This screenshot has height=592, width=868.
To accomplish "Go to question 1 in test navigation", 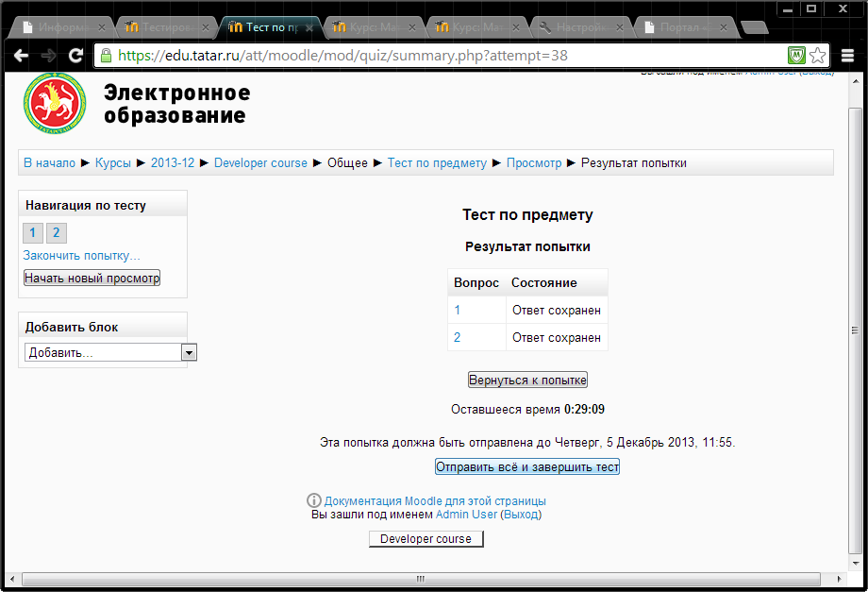I will click(33, 232).
